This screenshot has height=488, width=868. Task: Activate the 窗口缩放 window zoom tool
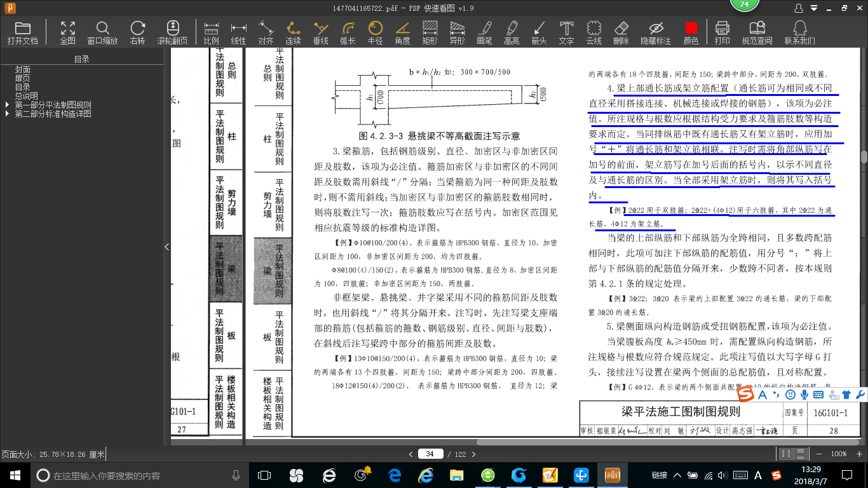click(102, 32)
